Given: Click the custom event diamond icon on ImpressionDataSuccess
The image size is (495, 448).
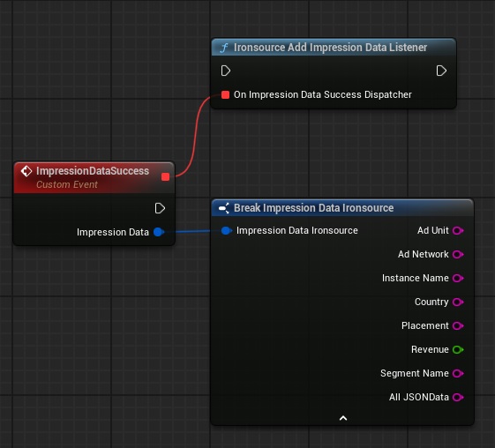Looking at the screenshot, I should point(26,171).
